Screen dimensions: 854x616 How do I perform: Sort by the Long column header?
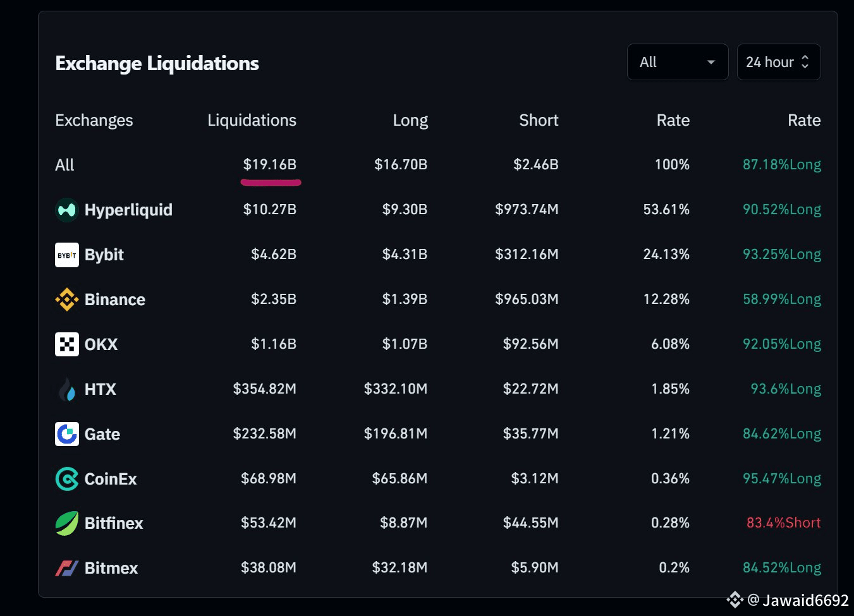410,120
